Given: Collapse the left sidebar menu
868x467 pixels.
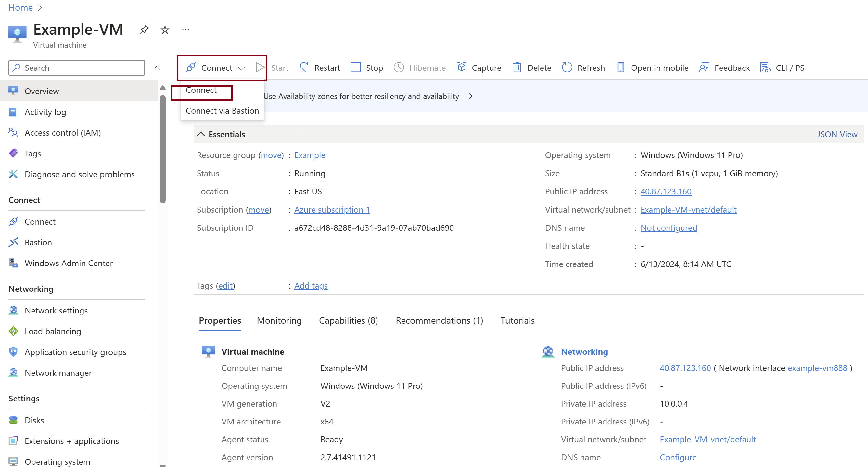Looking at the screenshot, I should pyautogui.click(x=157, y=68).
